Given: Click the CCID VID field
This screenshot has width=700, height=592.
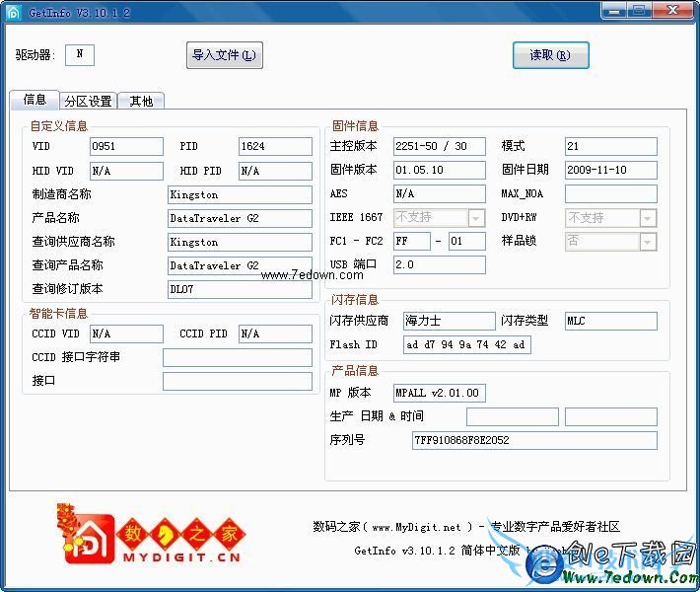Looking at the screenshot, I should point(126,333).
